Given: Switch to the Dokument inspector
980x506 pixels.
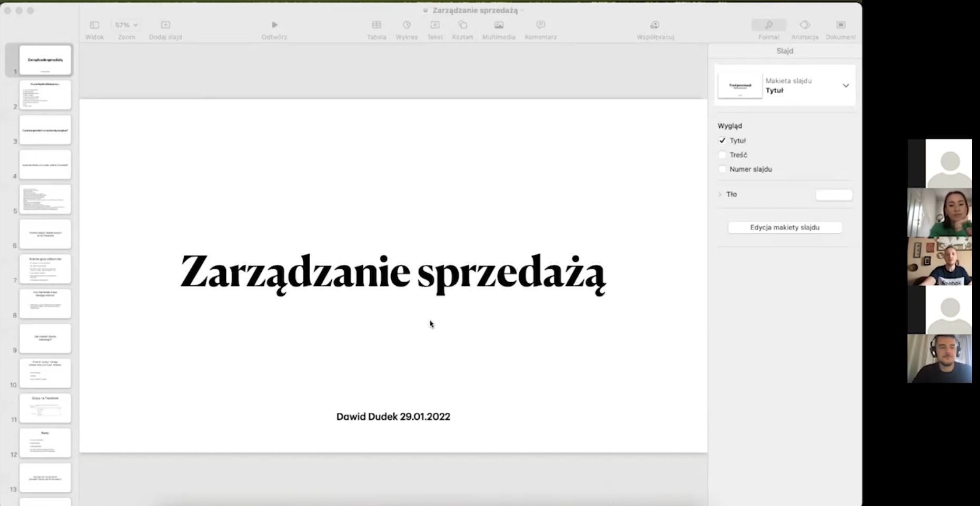Looking at the screenshot, I should pyautogui.click(x=840, y=30).
